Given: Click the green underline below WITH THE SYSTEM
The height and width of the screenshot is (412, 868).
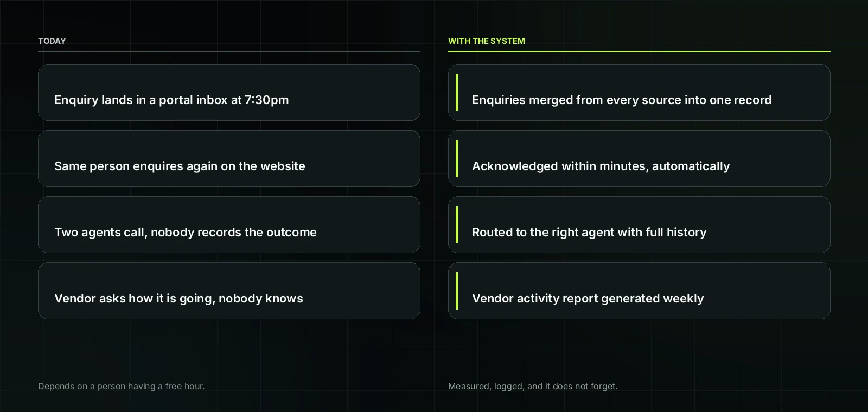Looking at the screenshot, I should click(639, 51).
